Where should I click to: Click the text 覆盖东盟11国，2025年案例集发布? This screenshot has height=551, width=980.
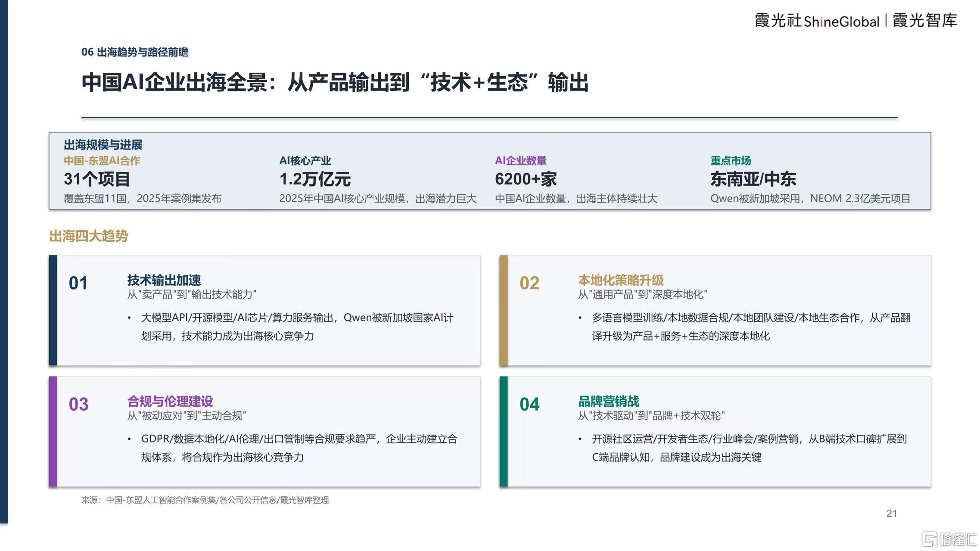point(143,199)
